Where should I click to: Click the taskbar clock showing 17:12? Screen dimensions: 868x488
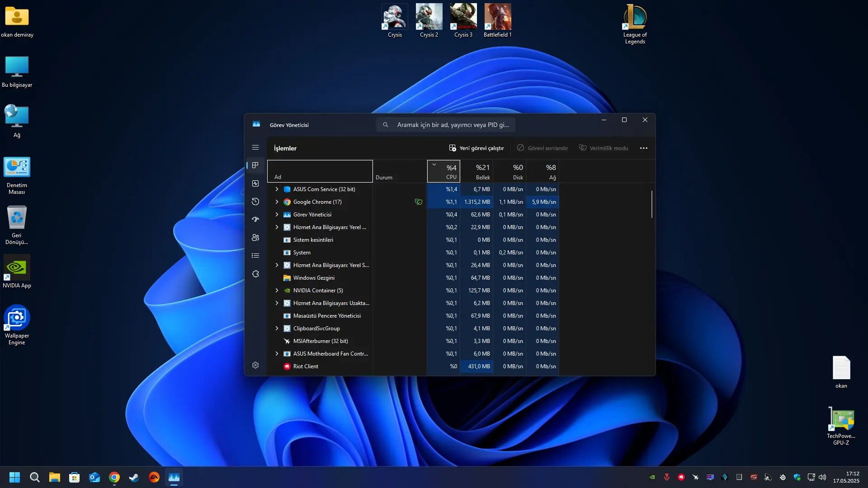click(x=846, y=477)
